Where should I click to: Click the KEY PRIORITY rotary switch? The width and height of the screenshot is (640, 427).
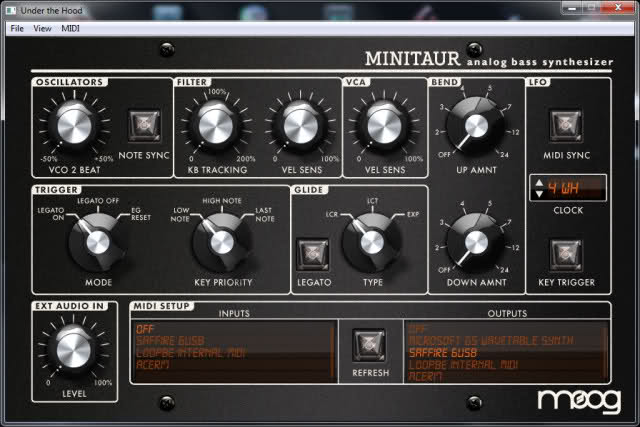click(x=222, y=242)
